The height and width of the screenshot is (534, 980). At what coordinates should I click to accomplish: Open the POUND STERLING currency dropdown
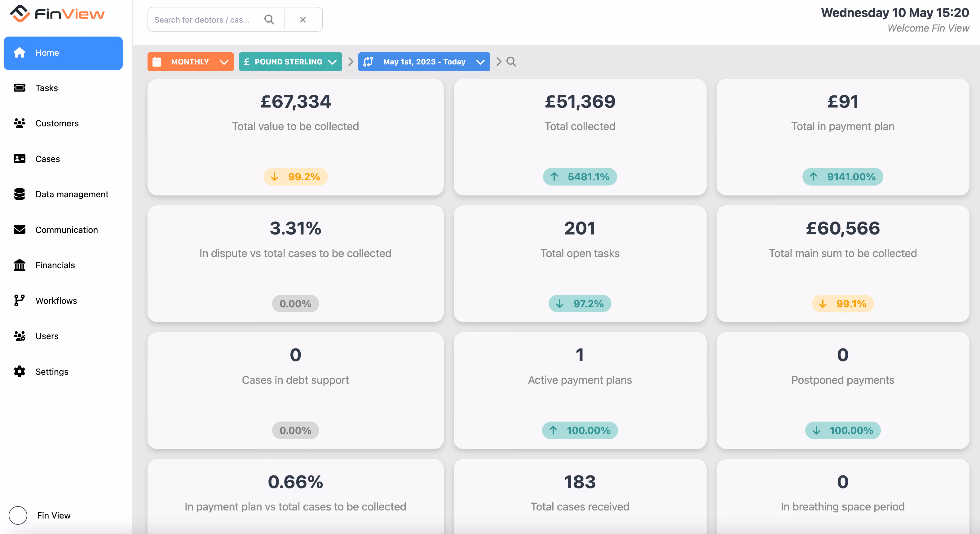290,62
